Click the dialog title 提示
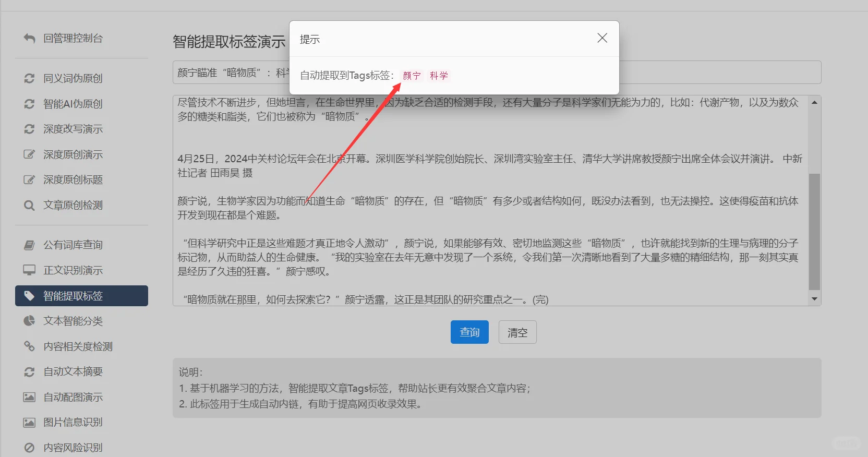This screenshot has height=457, width=868. point(310,39)
